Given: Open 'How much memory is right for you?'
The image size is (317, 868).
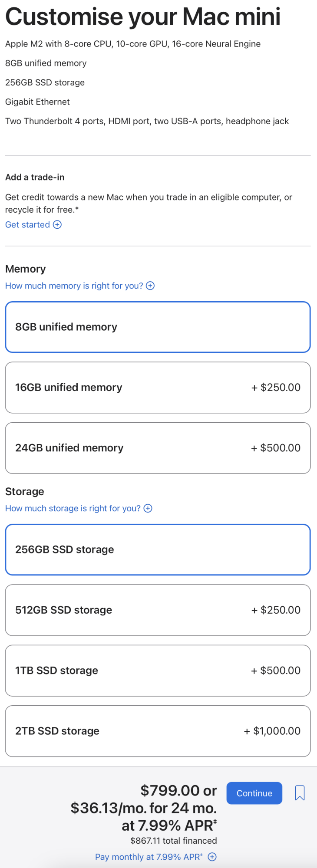Looking at the screenshot, I should [74, 286].
